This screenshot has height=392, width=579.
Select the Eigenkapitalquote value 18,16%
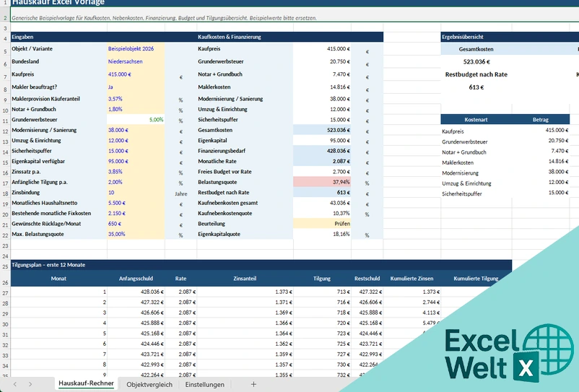click(x=322, y=234)
